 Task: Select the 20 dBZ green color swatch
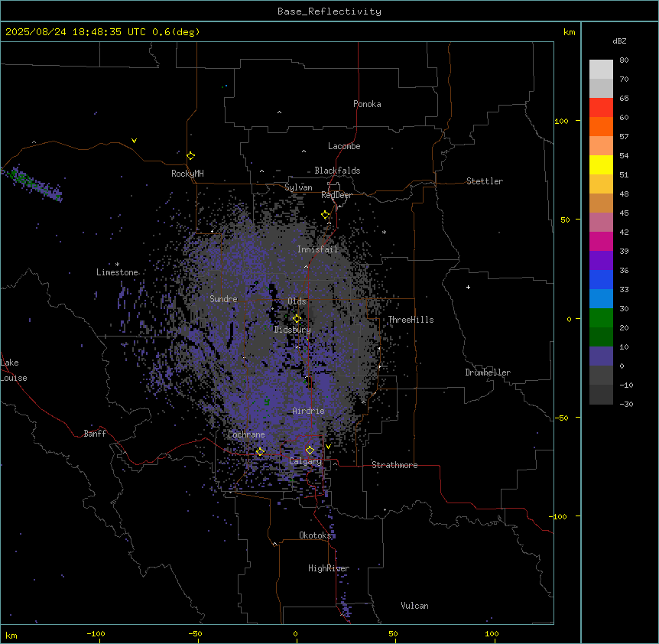601,318
